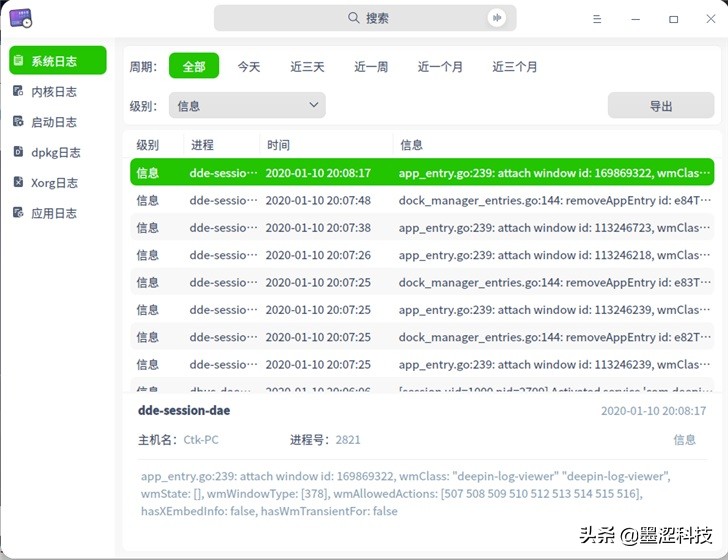
Task: Select removeAppEntry id: e82T log row
Action: pos(422,337)
